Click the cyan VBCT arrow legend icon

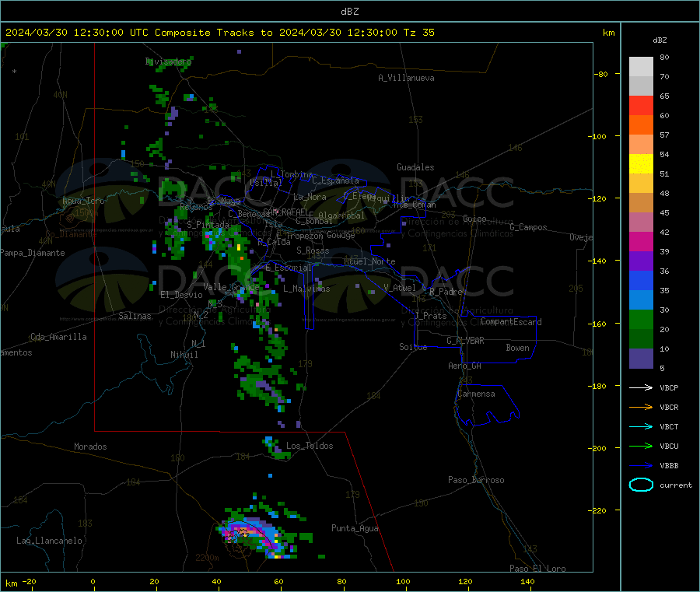click(641, 427)
